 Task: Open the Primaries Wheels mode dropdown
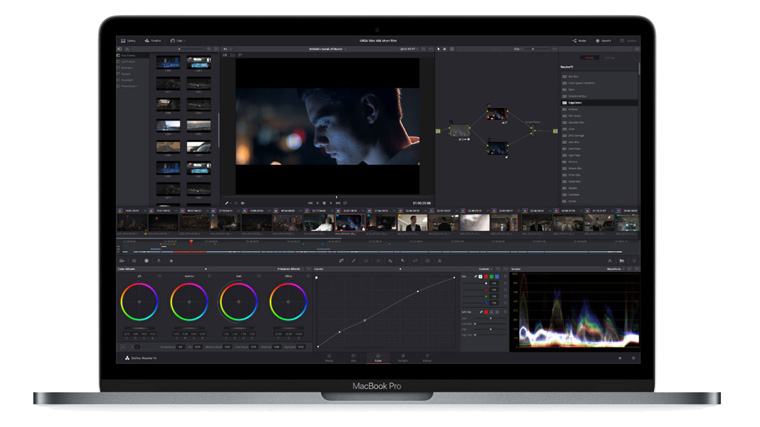click(290, 269)
